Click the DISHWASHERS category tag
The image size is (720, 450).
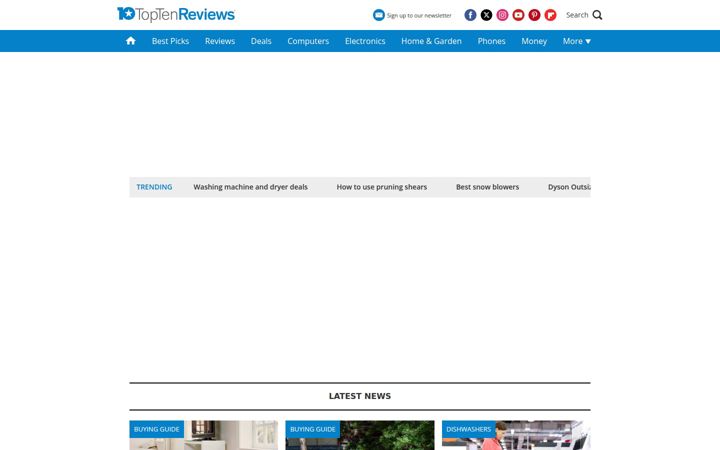pyautogui.click(x=468, y=429)
